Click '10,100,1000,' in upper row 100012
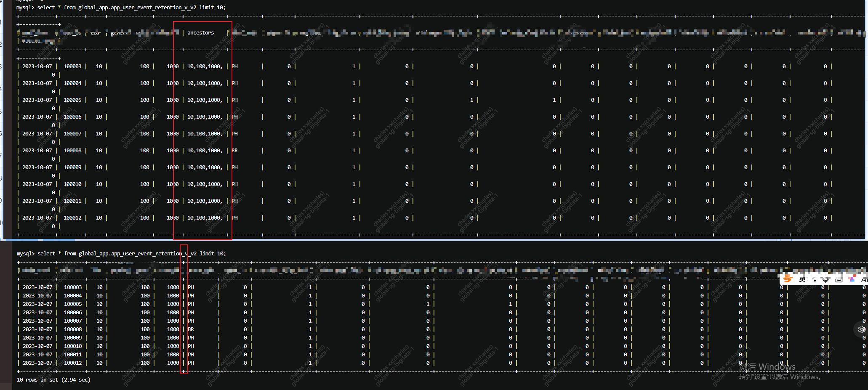The image size is (868, 390). 205,218
